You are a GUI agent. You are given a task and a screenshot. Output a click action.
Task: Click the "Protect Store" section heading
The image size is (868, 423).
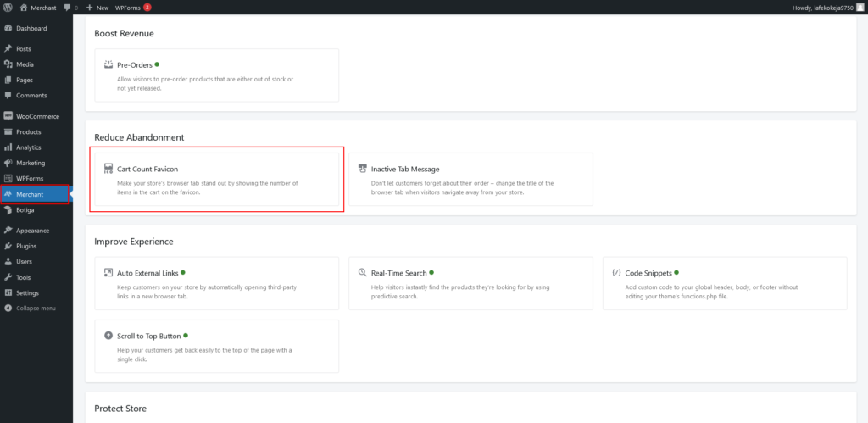120,409
